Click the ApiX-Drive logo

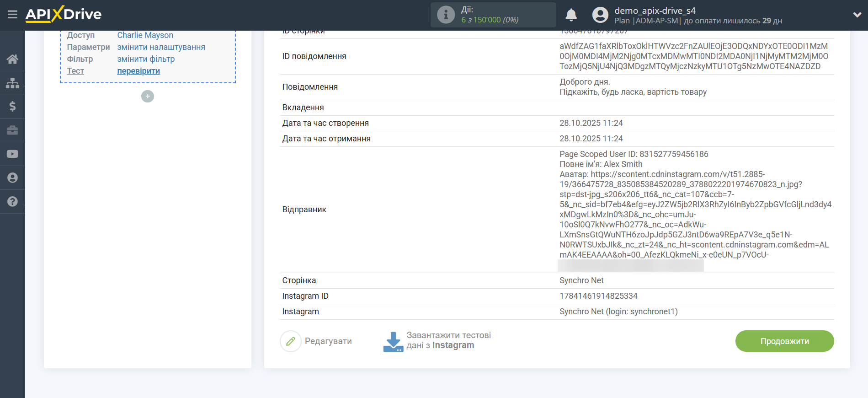pyautogui.click(x=64, y=15)
